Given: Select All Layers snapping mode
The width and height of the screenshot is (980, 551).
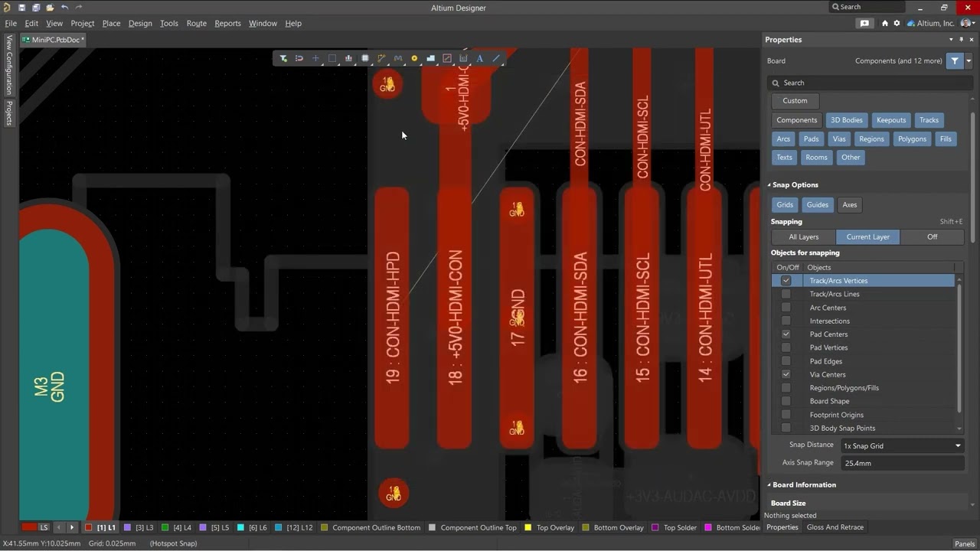Looking at the screenshot, I should coord(803,236).
